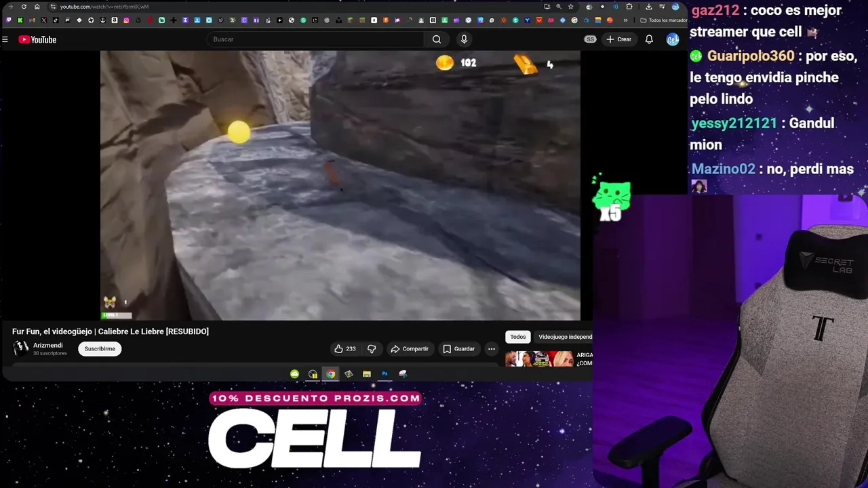The width and height of the screenshot is (868, 488).
Task: Open the Kick bookmark icon
Action: pyautogui.click(x=20, y=20)
